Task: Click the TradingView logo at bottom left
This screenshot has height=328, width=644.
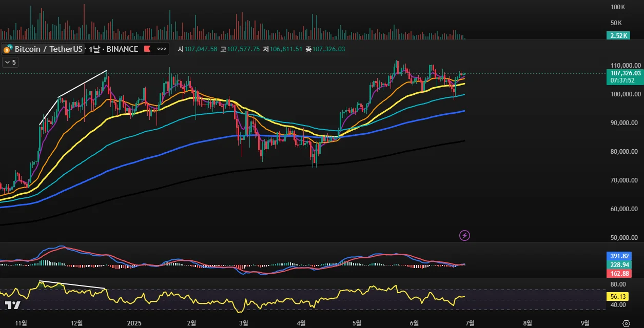Action: [13, 305]
